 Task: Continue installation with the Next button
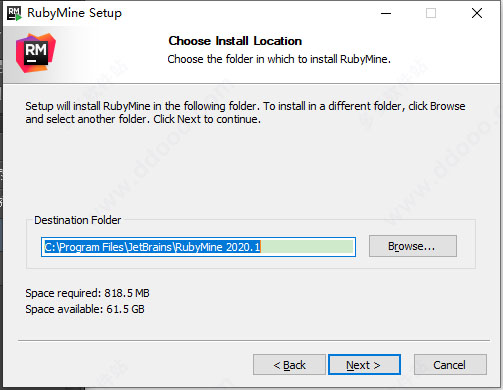point(364,365)
